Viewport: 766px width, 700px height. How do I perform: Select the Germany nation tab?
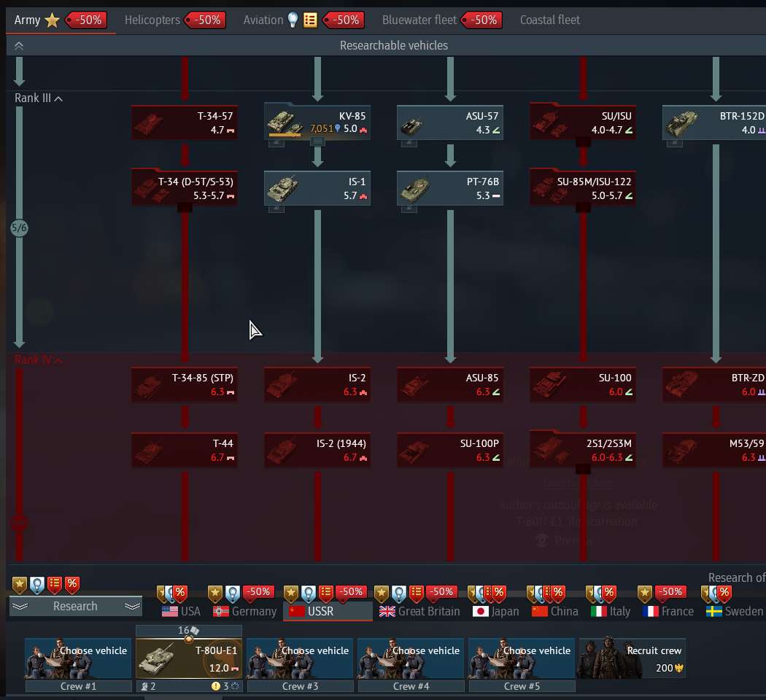[244, 611]
